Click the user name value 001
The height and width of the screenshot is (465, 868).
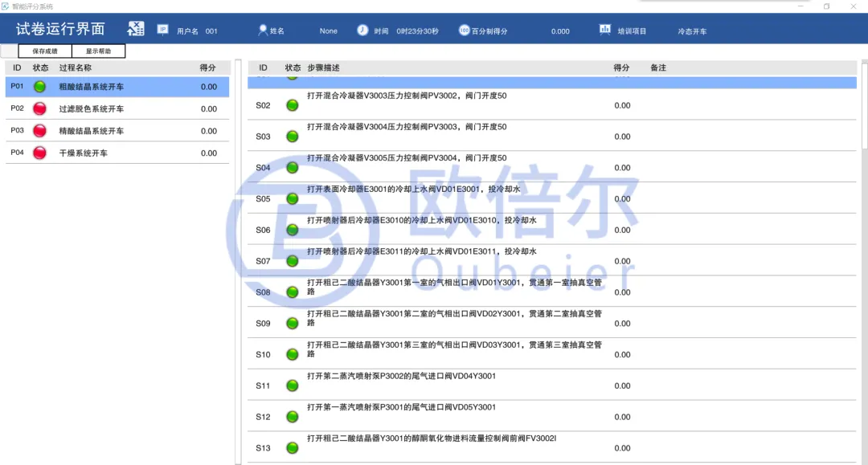[x=211, y=31]
